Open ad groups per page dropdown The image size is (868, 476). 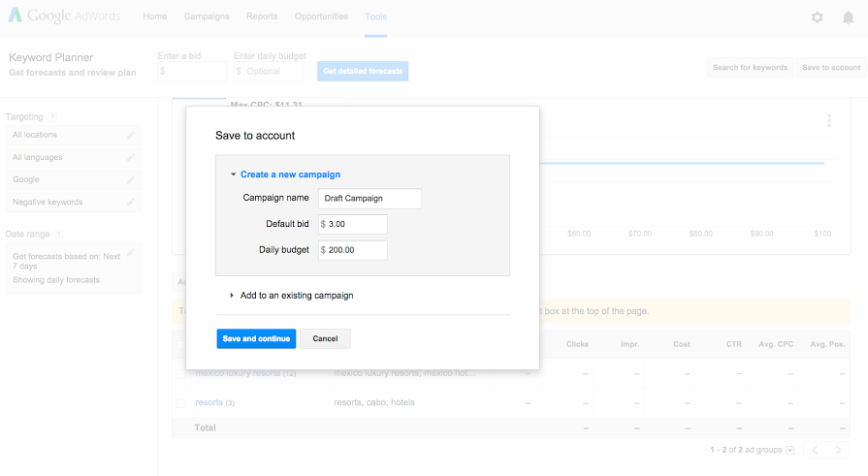789,450
